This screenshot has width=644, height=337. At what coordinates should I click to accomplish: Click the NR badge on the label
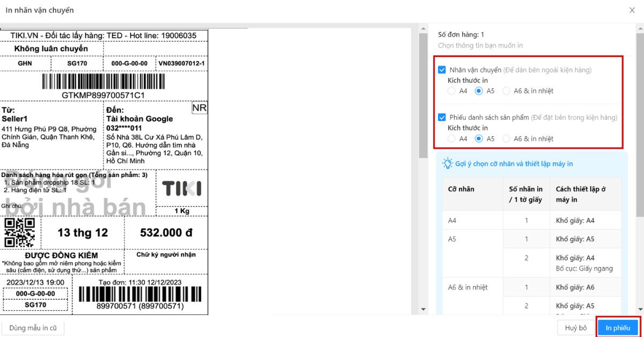199,108
